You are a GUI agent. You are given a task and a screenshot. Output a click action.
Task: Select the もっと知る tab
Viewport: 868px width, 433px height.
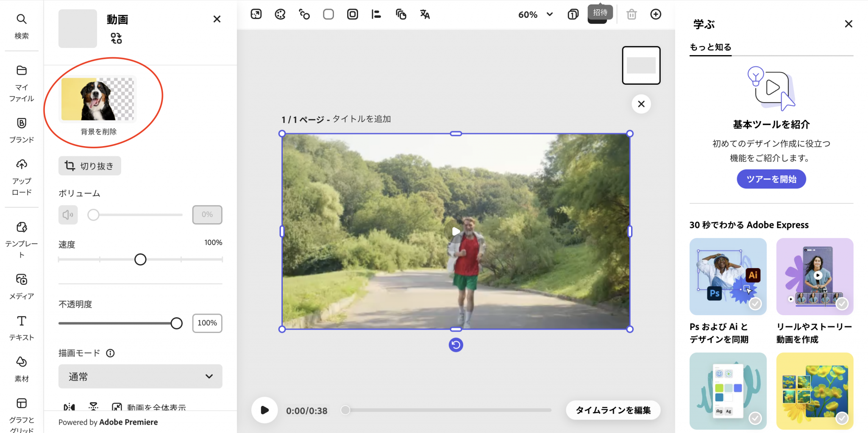pos(710,47)
